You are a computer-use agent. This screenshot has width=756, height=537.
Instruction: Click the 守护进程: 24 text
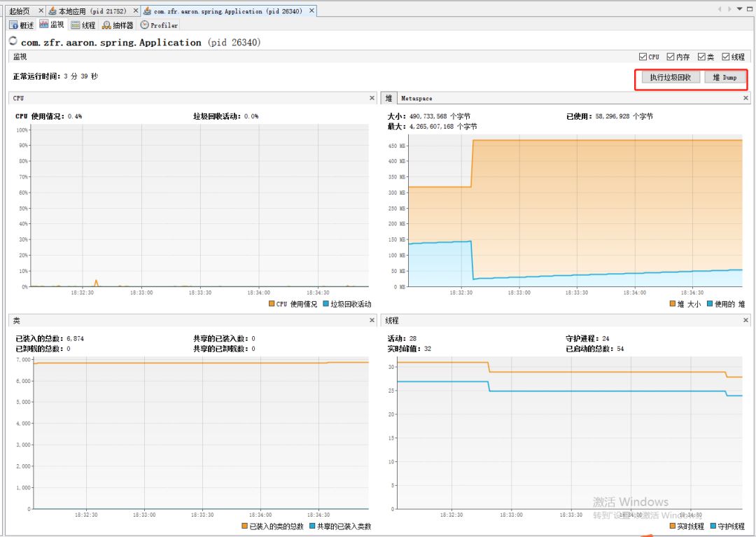pos(588,338)
